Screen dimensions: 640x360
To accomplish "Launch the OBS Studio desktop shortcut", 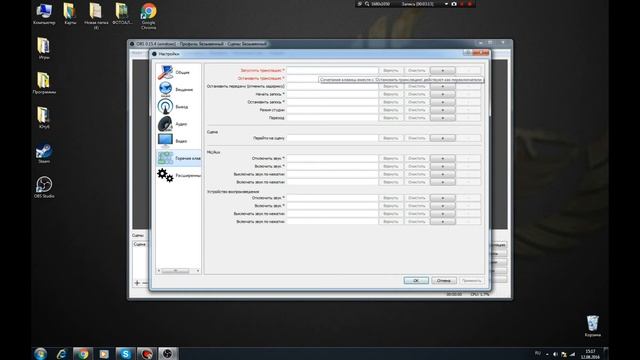I will click(44, 187).
